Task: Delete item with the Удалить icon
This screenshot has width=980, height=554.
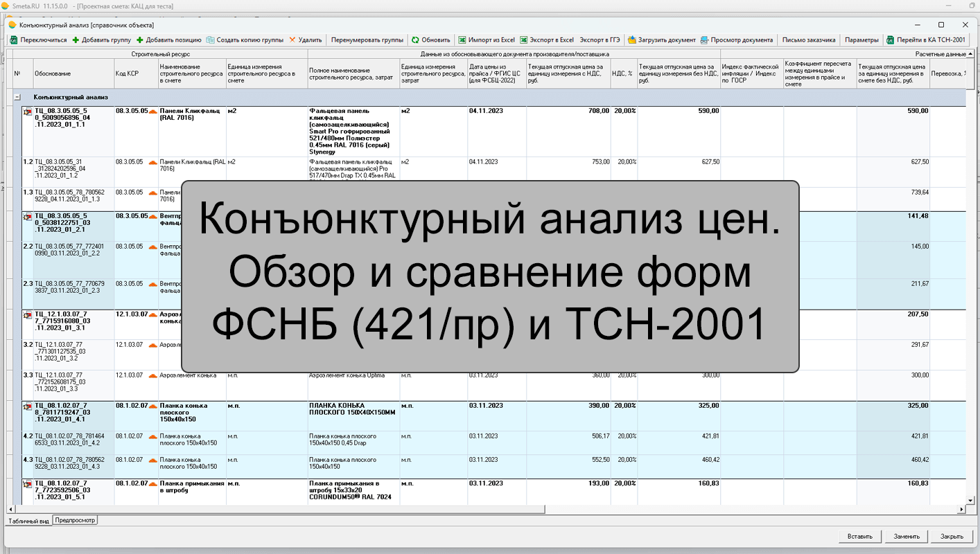Action: coord(292,40)
